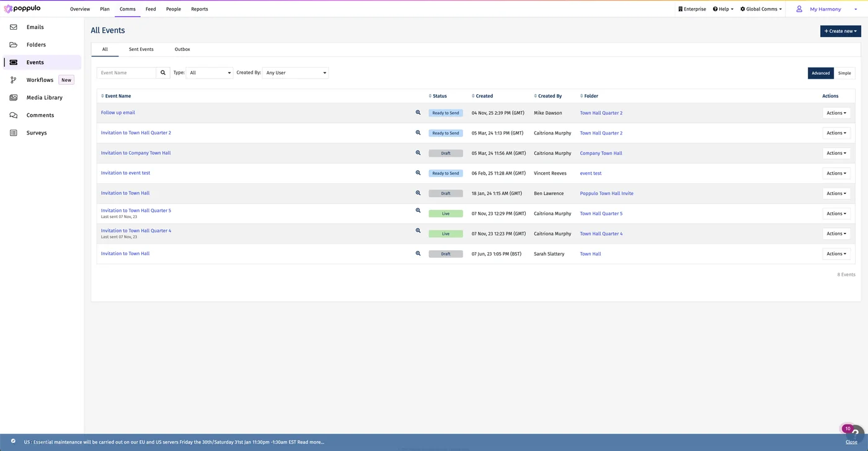Click the Vincent Reeves creator cell

click(x=550, y=173)
